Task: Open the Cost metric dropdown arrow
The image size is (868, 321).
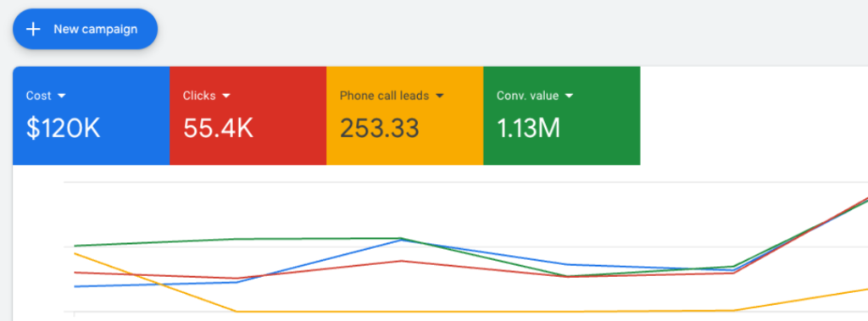Action: [x=61, y=97]
